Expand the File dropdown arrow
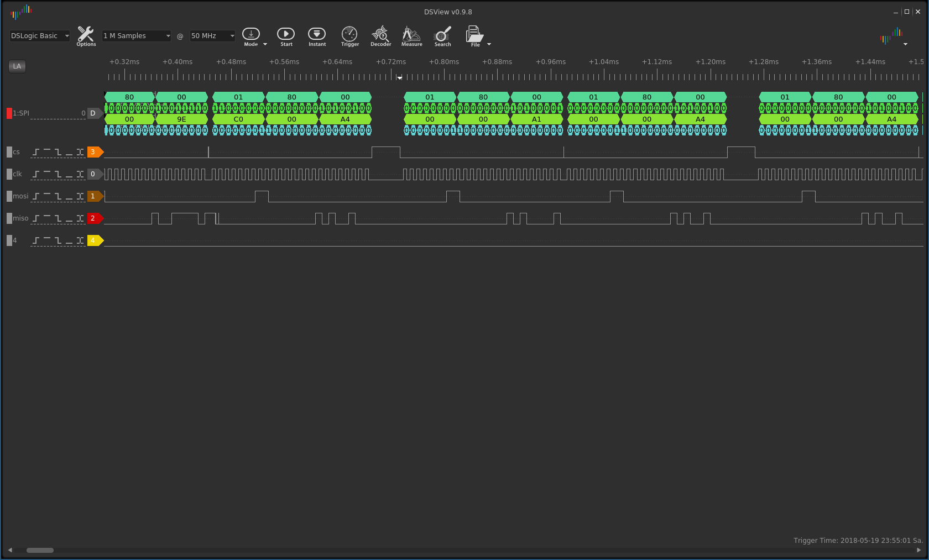Image resolution: width=929 pixels, height=560 pixels. tap(489, 44)
